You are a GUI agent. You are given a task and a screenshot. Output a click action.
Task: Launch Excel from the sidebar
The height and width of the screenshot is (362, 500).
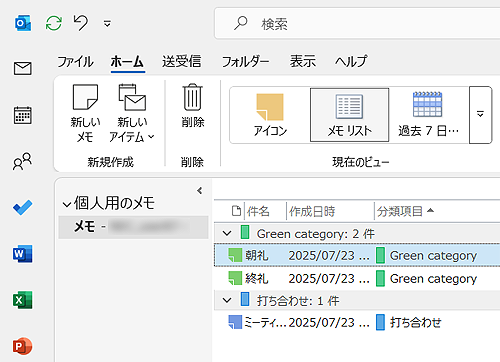(x=23, y=300)
